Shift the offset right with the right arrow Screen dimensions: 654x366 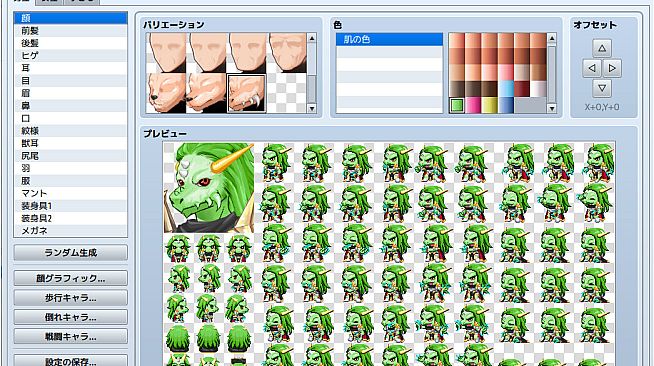point(612,68)
